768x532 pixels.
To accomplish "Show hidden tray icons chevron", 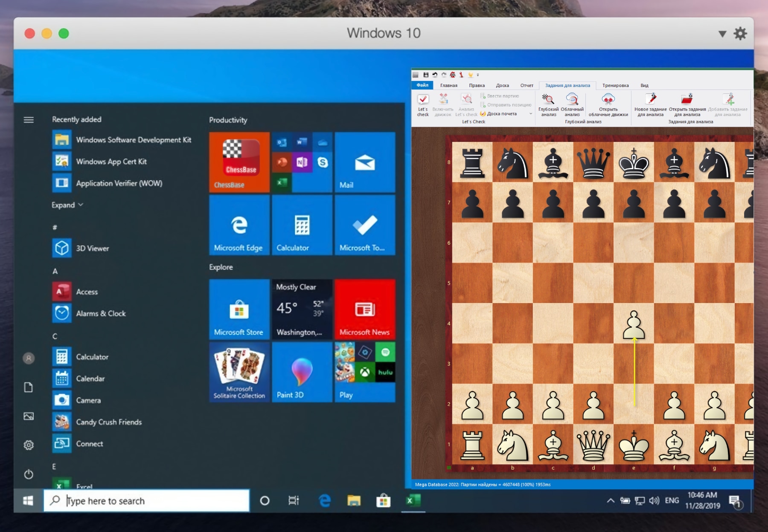I will 611,500.
